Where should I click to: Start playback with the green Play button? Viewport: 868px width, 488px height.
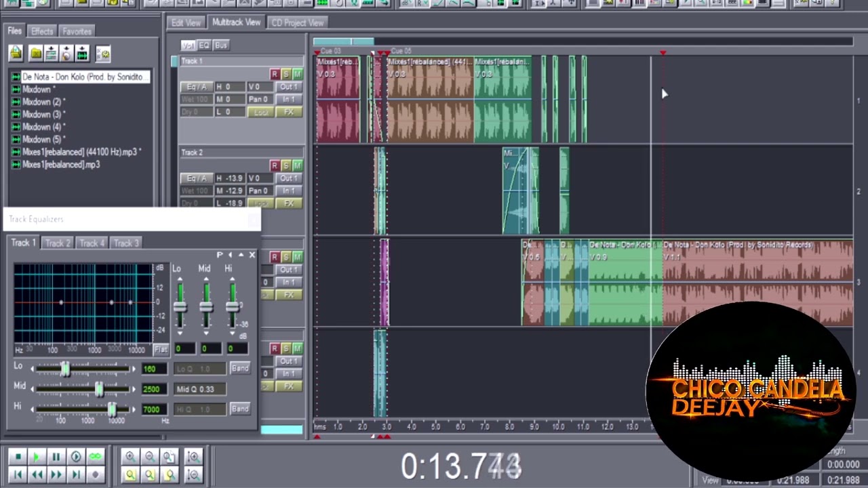click(37, 457)
